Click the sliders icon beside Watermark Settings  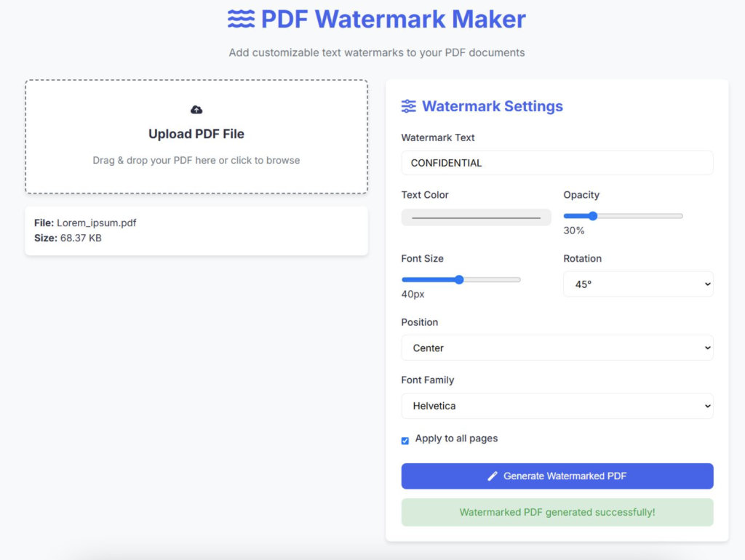click(410, 106)
